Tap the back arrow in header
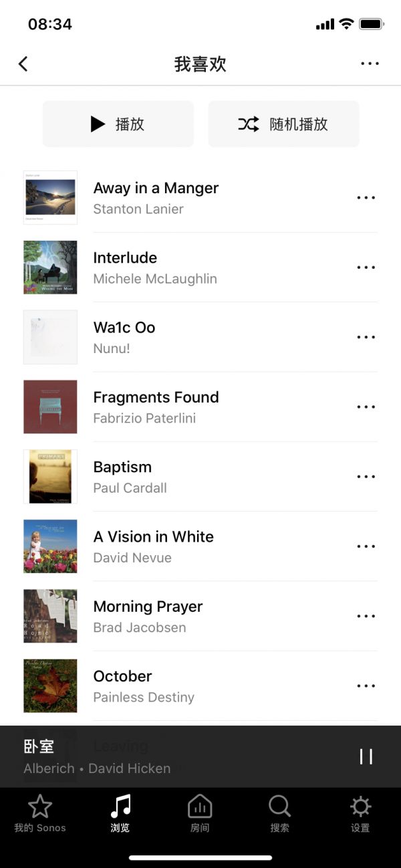The image size is (401, 868). click(23, 64)
